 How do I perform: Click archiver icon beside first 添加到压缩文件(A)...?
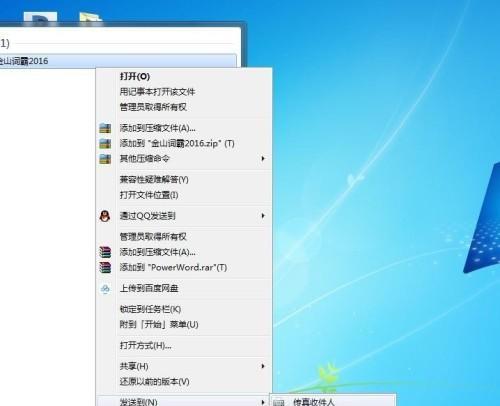[x=105, y=128]
